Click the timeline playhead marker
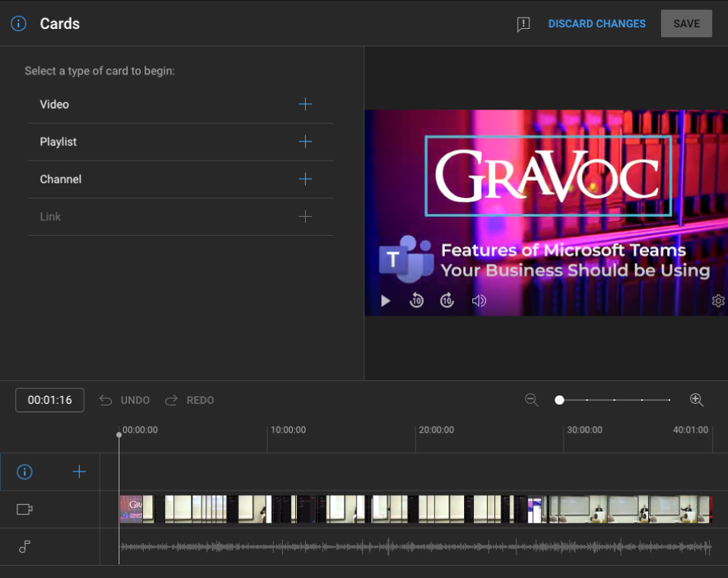Screen dimensions: 728x578 pos(119,434)
